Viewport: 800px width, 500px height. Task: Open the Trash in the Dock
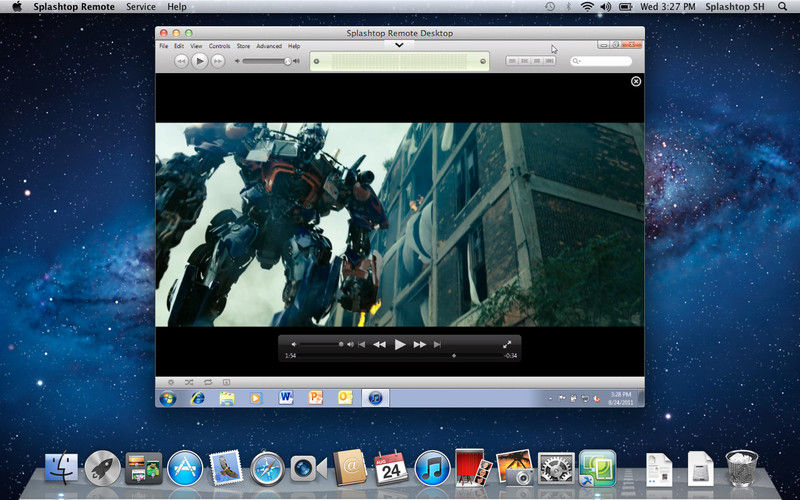(741, 468)
